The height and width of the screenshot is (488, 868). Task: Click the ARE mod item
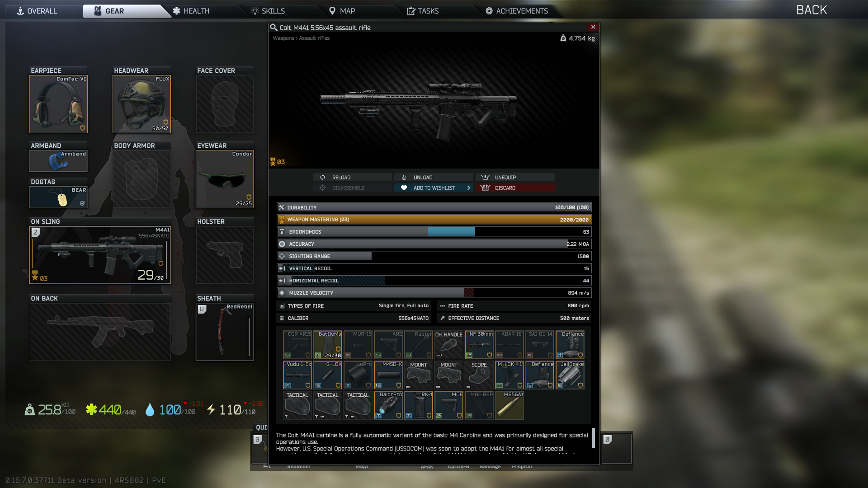(x=388, y=345)
